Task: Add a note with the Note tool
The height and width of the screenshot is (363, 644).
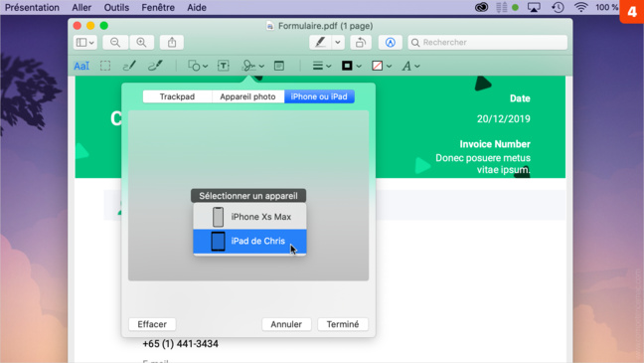Action: (279, 66)
